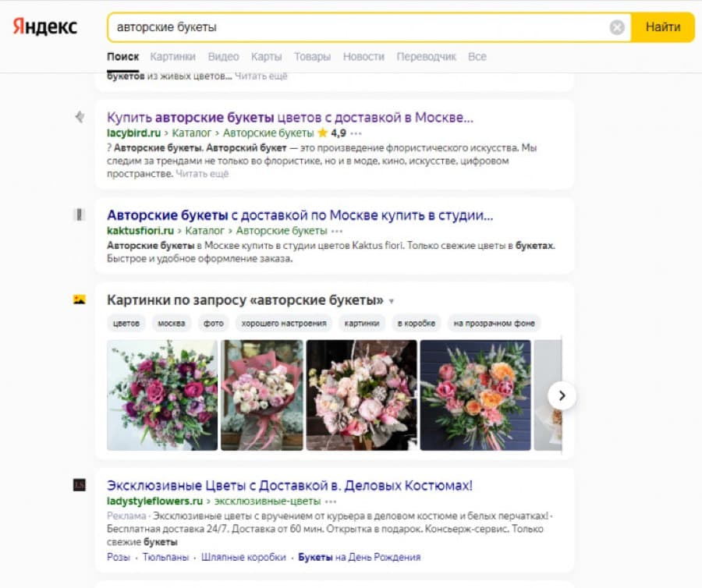Open the magenta roses bouquet thumbnail
The image size is (702, 588).
[x=162, y=395]
